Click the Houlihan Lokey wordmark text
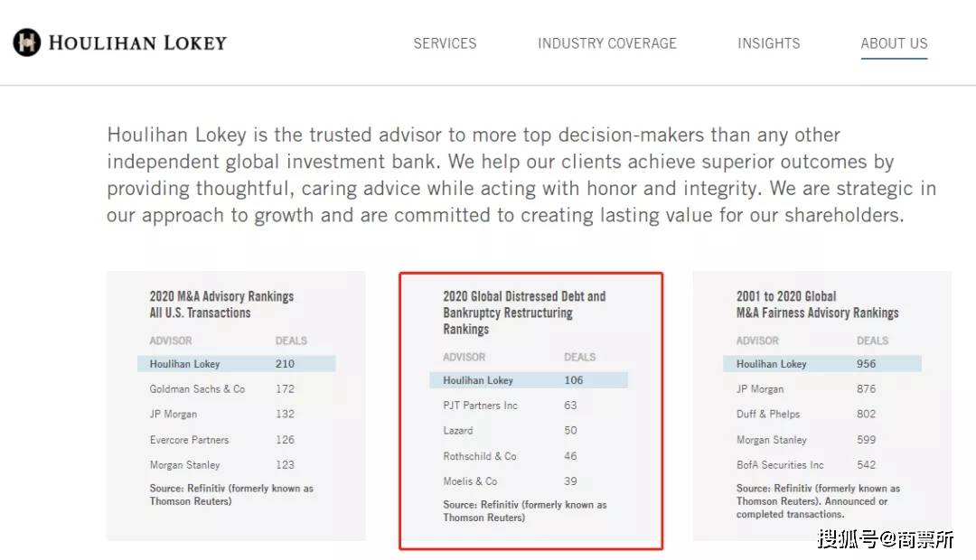Viewport: 976px width, 560px height. tap(137, 42)
